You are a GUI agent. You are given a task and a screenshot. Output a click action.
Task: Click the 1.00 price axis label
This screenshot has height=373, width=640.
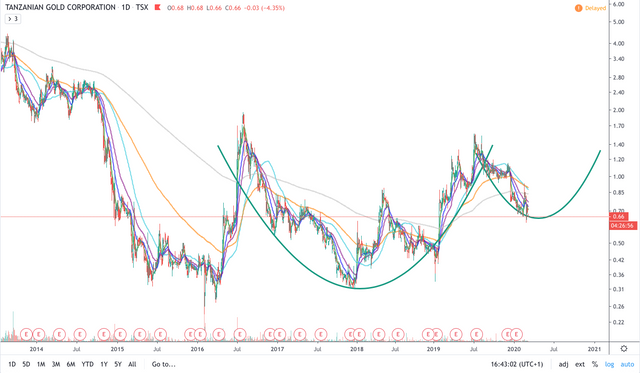[x=618, y=177]
